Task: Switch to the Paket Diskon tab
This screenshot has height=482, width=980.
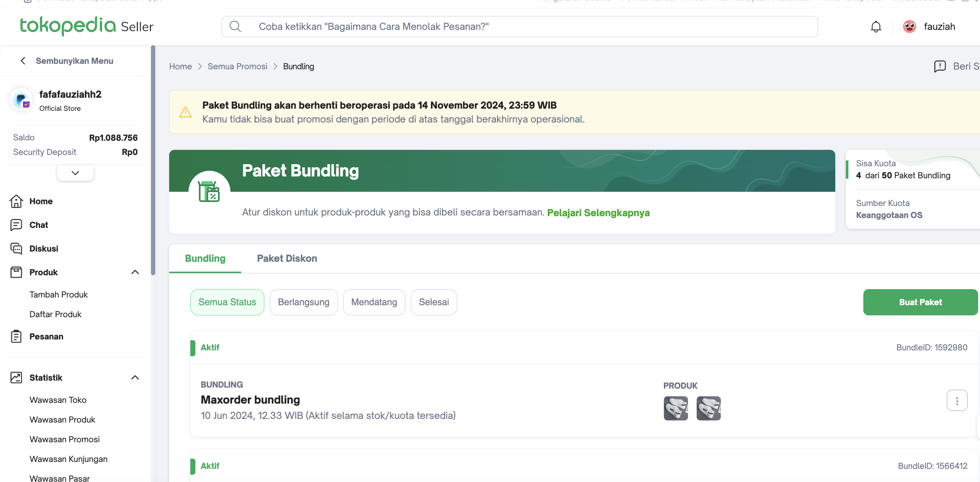Action: 287,258
